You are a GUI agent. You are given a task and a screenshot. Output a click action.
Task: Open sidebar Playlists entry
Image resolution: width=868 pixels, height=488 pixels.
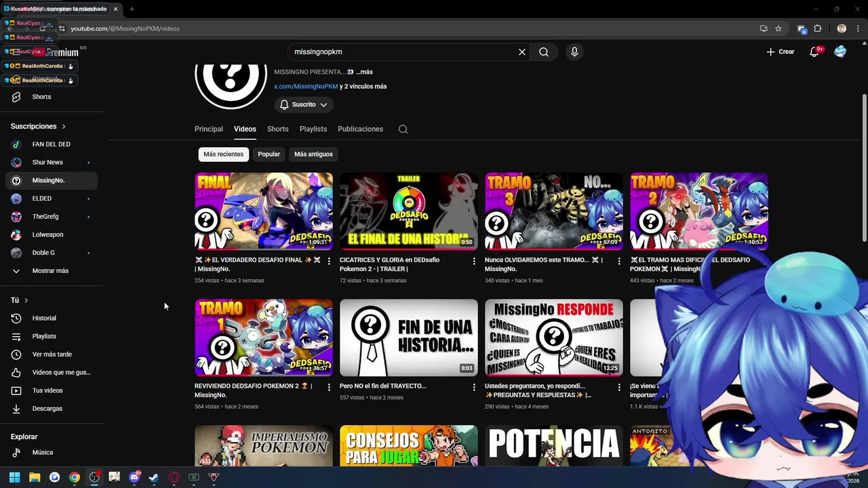[x=52, y=336]
